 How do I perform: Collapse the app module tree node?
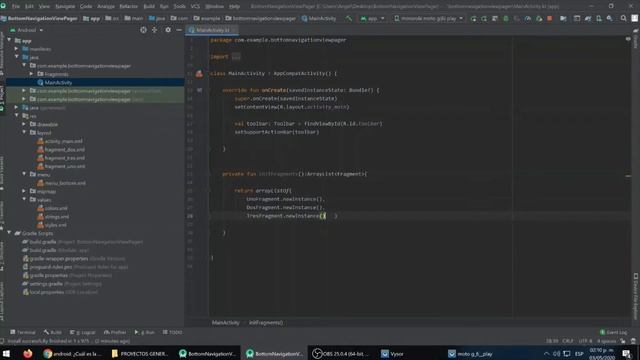[x=9, y=40]
